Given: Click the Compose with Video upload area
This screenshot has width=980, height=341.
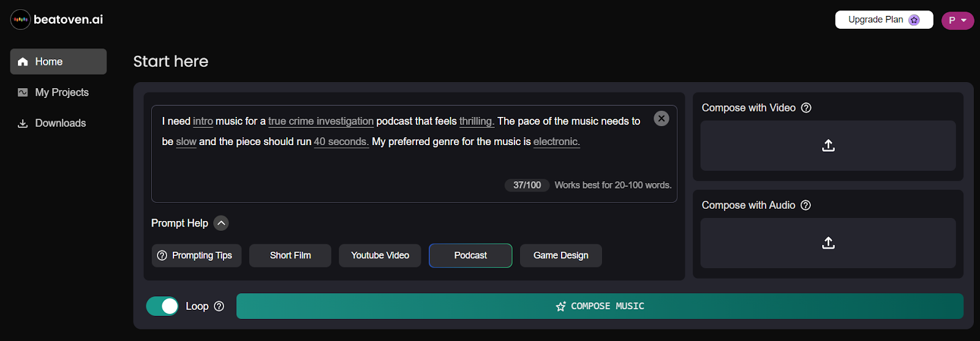Looking at the screenshot, I should click(x=828, y=146).
